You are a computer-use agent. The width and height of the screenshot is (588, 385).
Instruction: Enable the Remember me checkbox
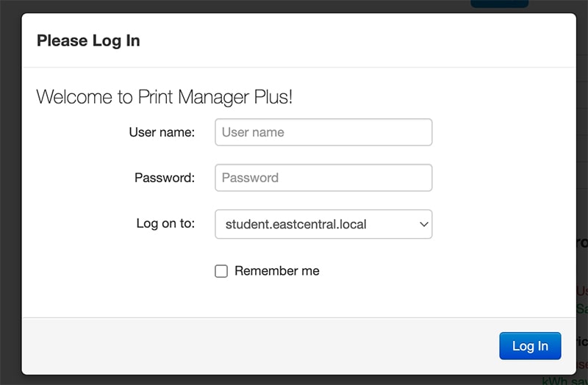221,271
